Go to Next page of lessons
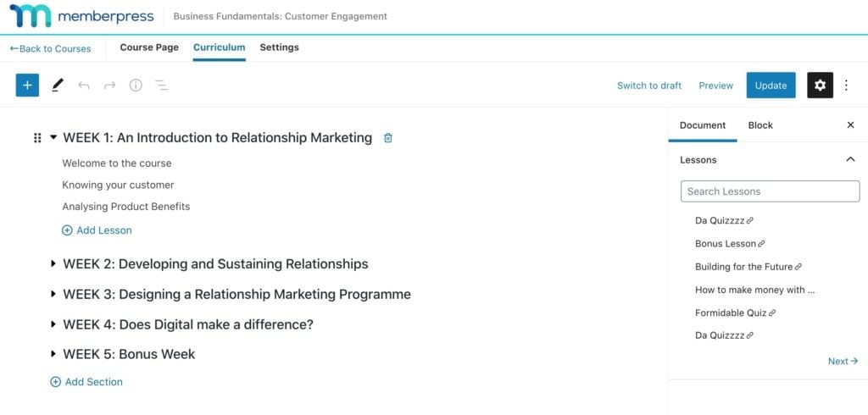Image resolution: width=868 pixels, height=415 pixels. [843, 362]
